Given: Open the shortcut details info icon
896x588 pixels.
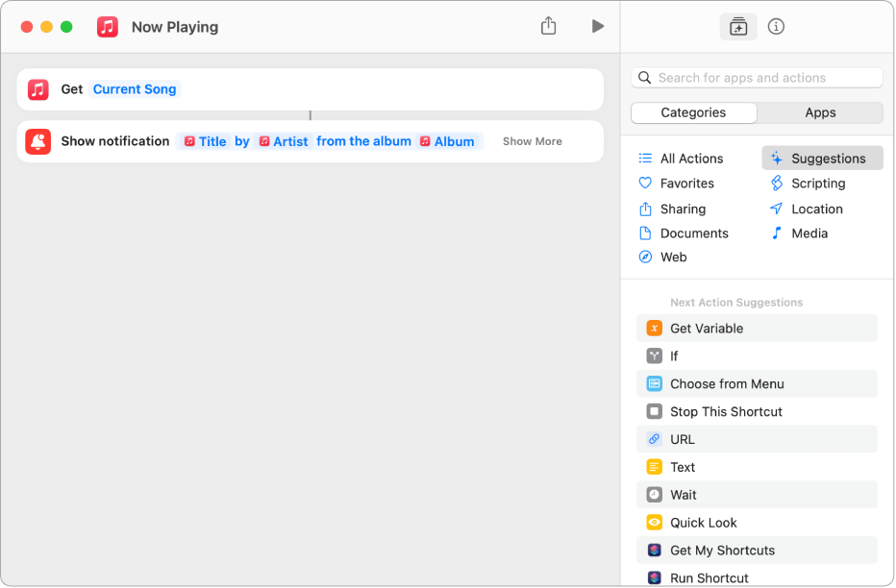Looking at the screenshot, I should click(776, 27).
